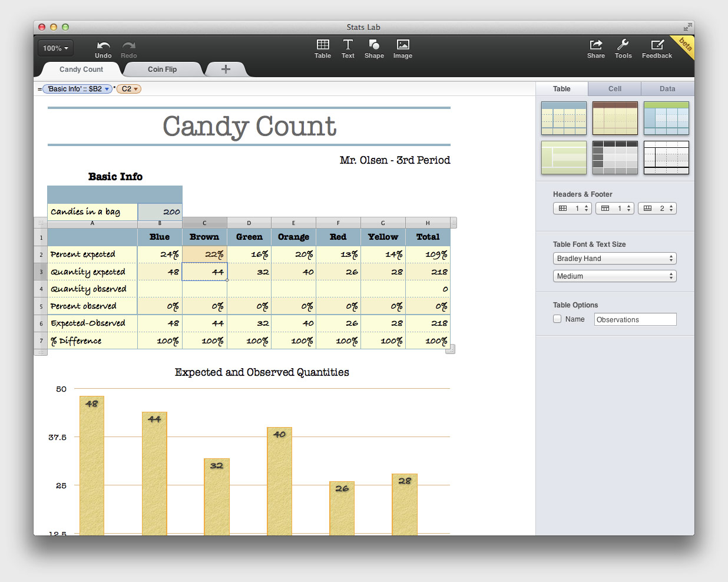Select column H header
728x582 pixels.
(428, 223)
